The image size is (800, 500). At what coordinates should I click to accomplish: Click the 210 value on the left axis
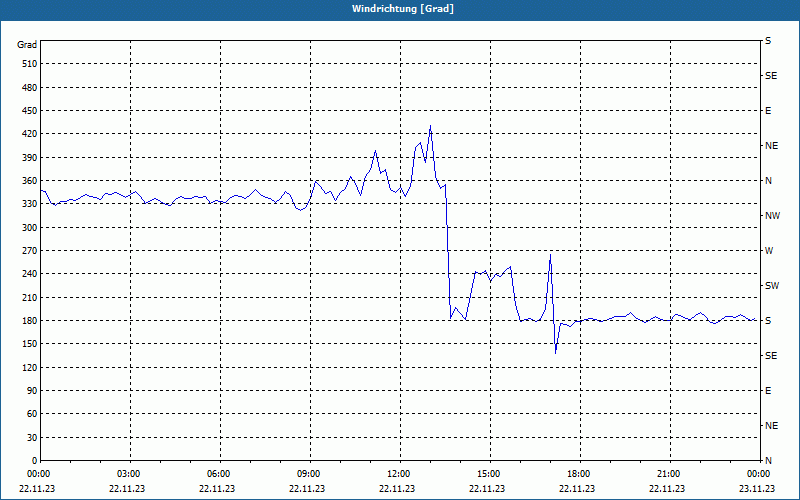30,297
